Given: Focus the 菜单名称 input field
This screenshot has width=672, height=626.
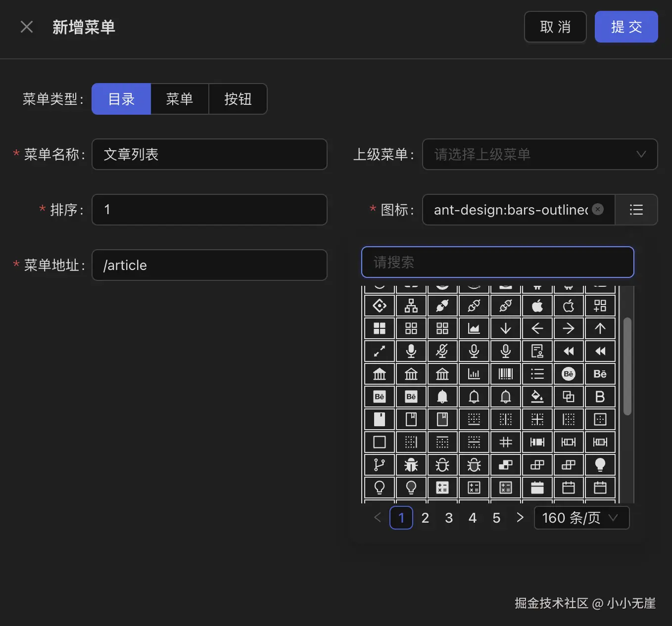Looking at the screenshot, I should click(209, 154).
